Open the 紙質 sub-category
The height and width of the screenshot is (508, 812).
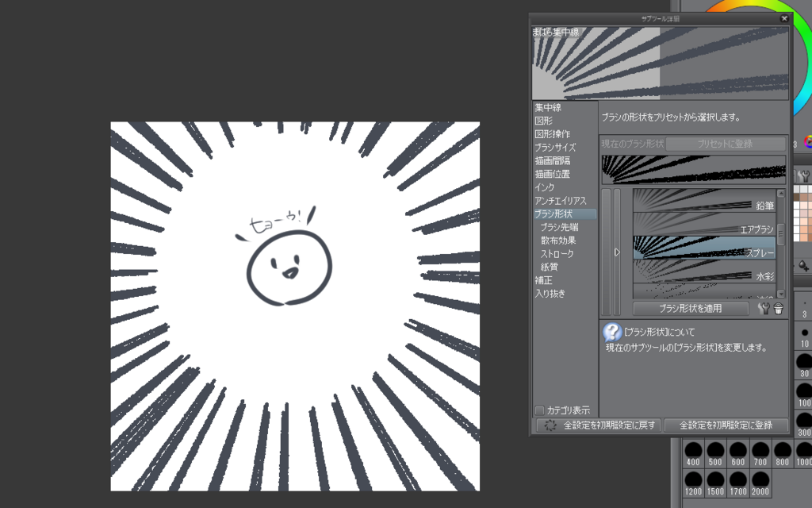pos(549,267)
